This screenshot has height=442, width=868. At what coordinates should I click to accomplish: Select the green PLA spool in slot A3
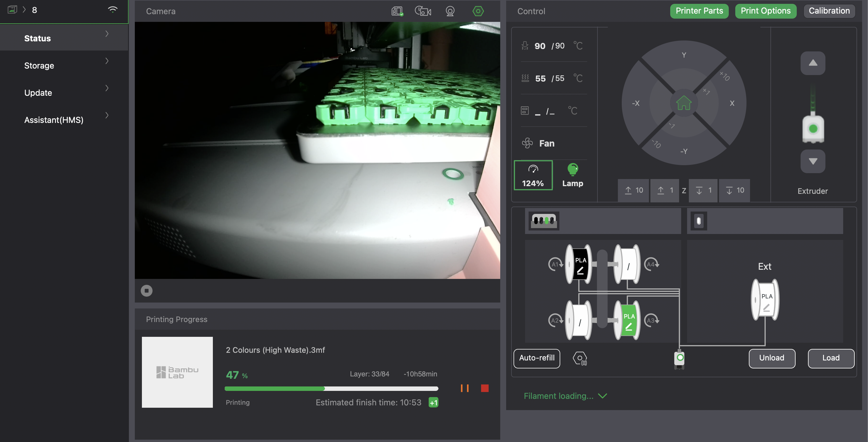tap(627, 321)
